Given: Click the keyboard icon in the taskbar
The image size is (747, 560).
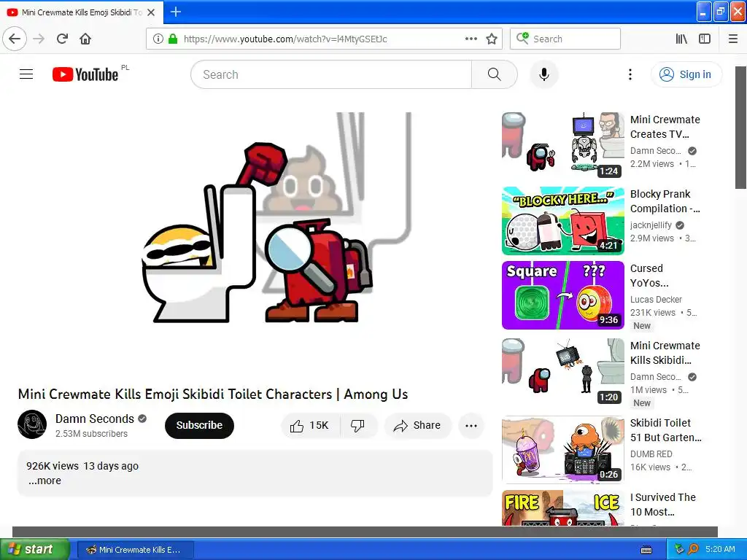Looking at the screenshot, I should [646, 550].
